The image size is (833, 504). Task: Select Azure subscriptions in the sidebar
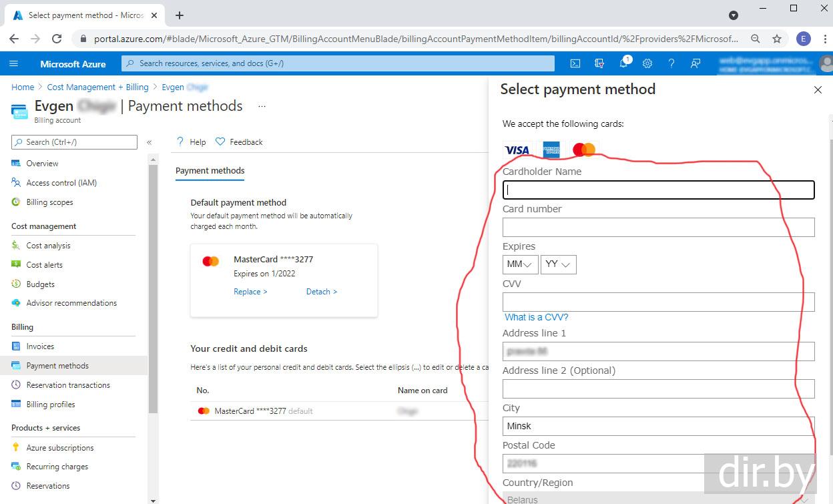point(60,448)
